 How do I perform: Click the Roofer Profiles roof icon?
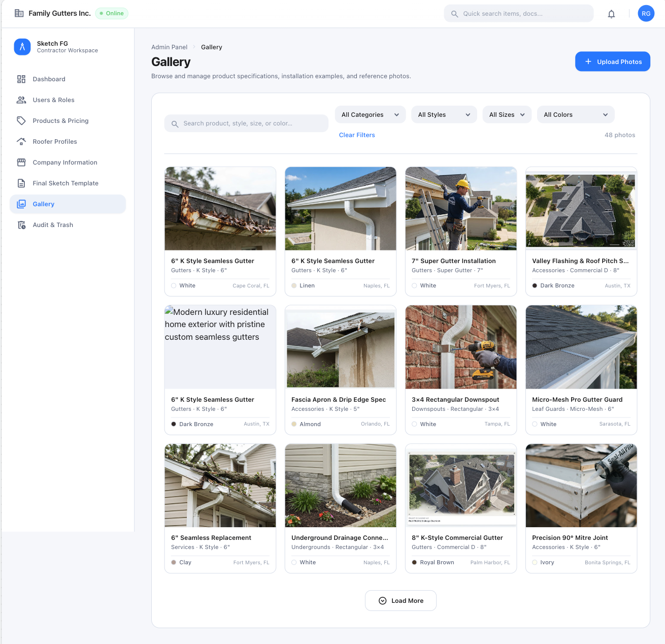21,142
